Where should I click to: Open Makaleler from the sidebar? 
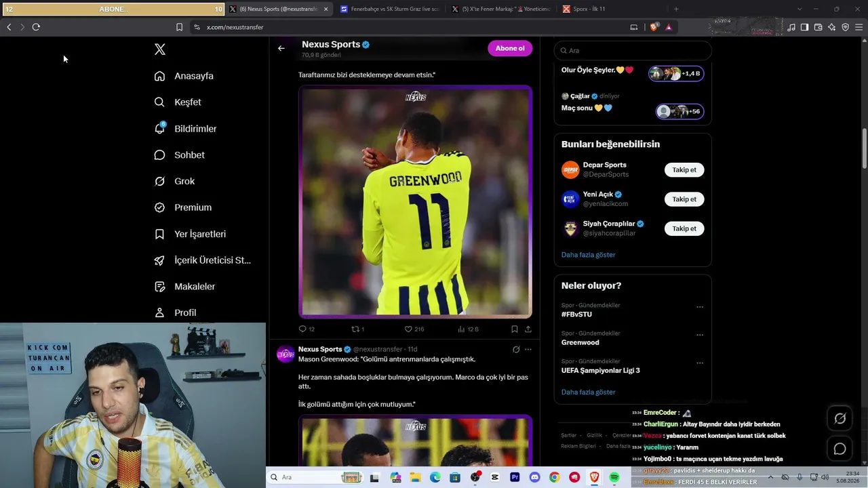(x=184, y=287)
